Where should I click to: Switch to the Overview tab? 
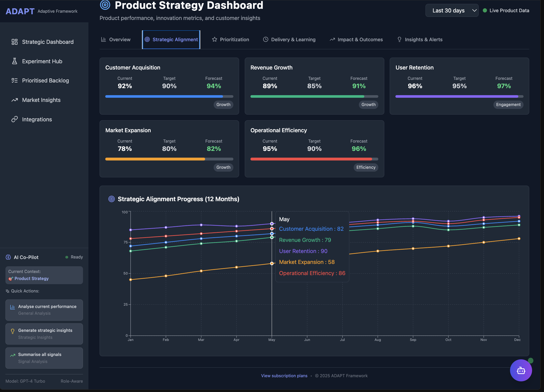point(116,39)
